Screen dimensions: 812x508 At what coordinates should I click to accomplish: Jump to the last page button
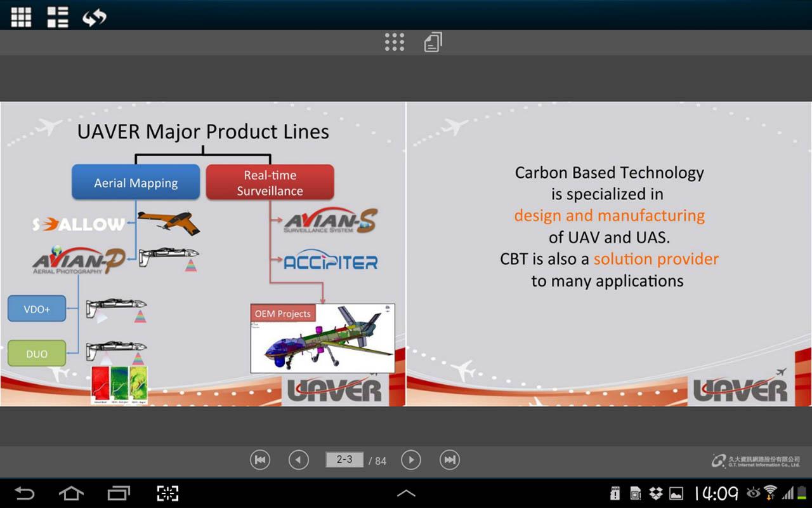pyautogui.click(x=450, y=460)
